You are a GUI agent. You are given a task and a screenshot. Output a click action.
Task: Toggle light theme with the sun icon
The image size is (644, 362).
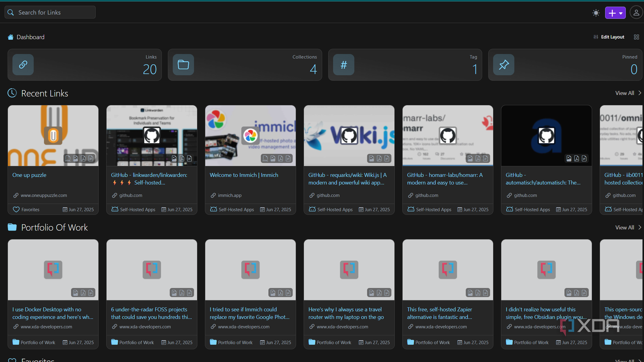(x=596, y=12)
